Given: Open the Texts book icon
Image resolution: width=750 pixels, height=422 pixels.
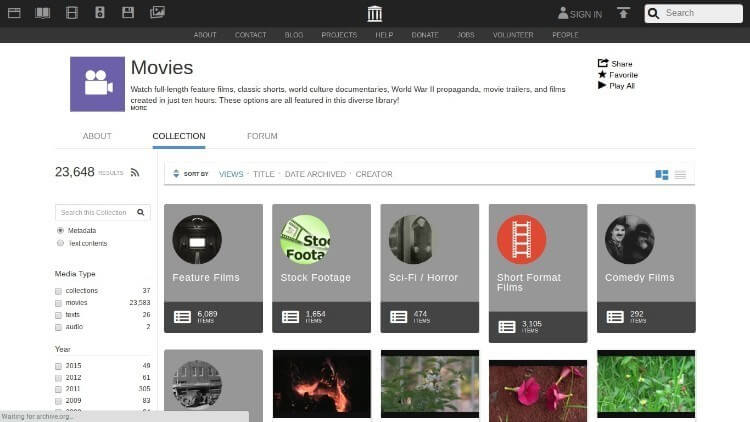Looking at the screenshot, I should coord(43,13).
